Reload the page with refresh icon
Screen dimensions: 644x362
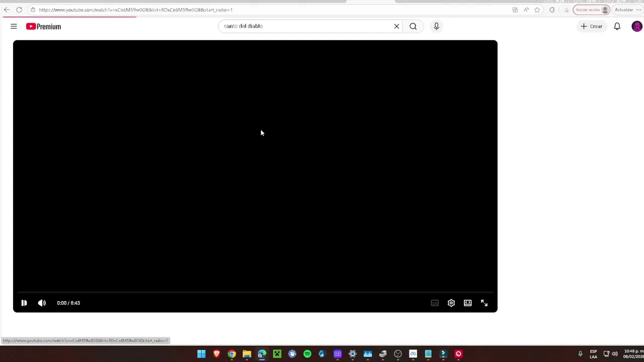pyautogui.click(x=19, y=10)
